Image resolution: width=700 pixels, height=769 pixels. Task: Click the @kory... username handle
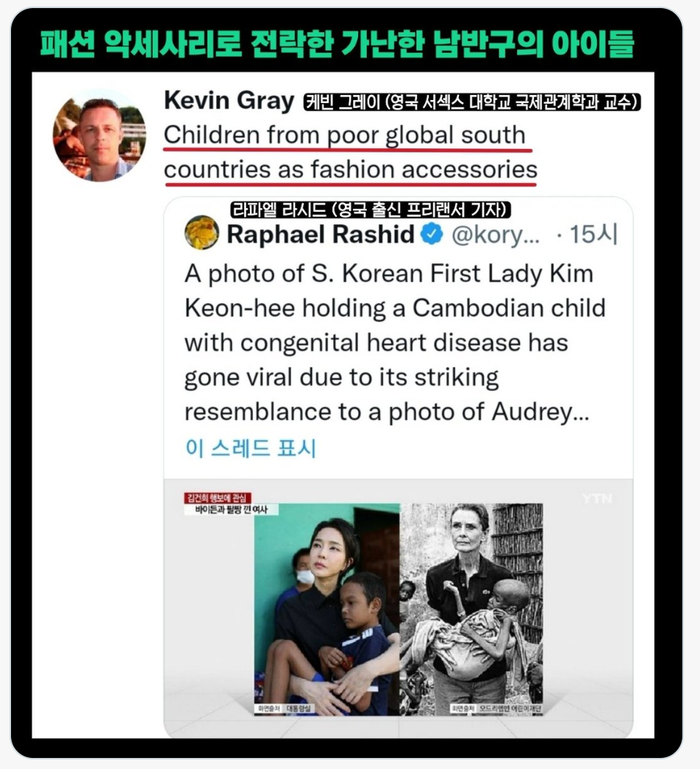point(496,235)
